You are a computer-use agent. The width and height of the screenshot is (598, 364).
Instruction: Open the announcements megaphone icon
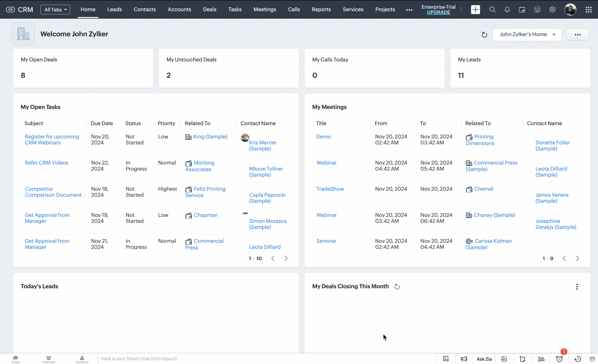(x=464, y=359)
